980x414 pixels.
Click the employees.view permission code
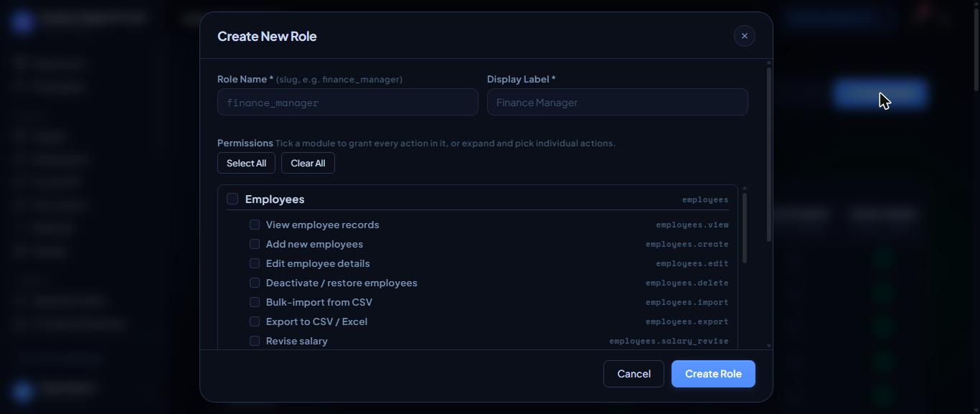click(x=692, y=225)
